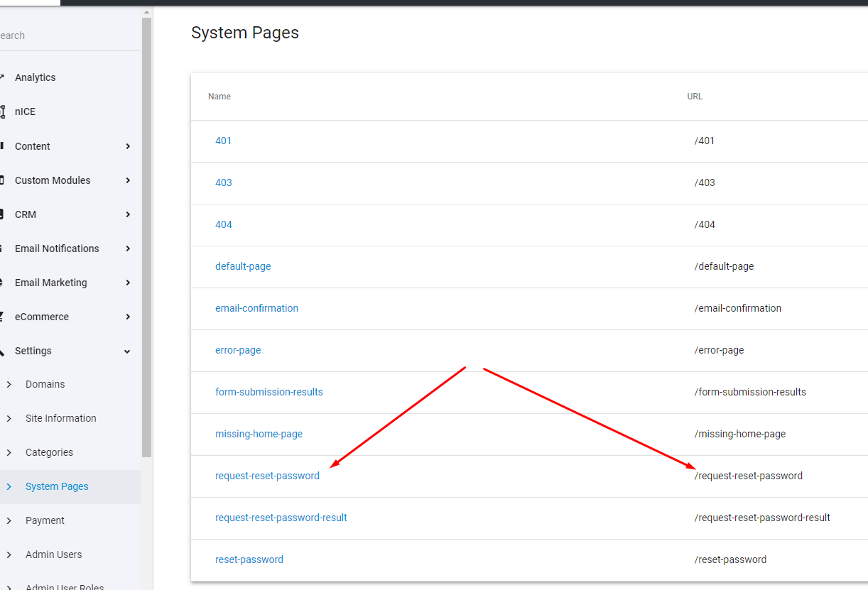868x590 pixels.
Task: Open the email-confirmation page link
Action: (x=257, y=308)
